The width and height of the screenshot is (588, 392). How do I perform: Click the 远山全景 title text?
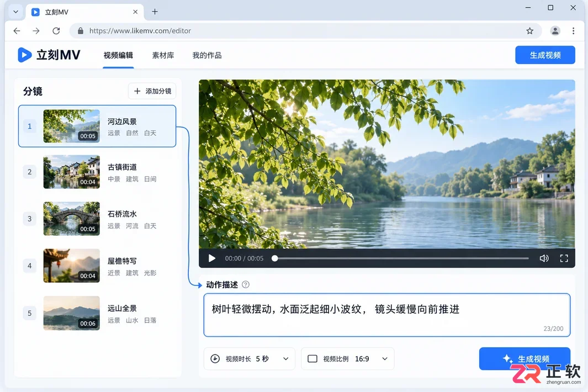point(122,308)
